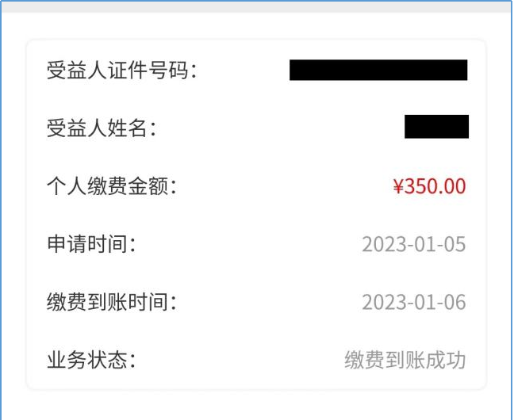Click the year 2023 in 申请时间 row

tap(381, 244)
